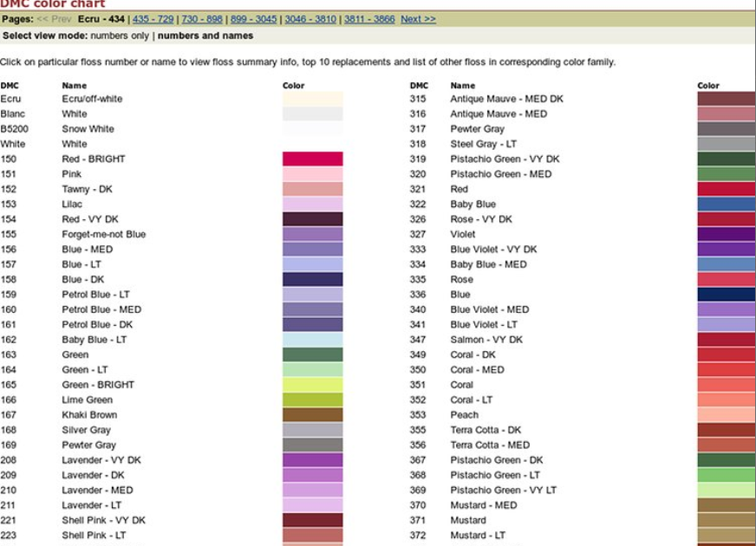Open the Lilac floss name
The width and height of the screenshot is (756, 546).
point(72,205)
